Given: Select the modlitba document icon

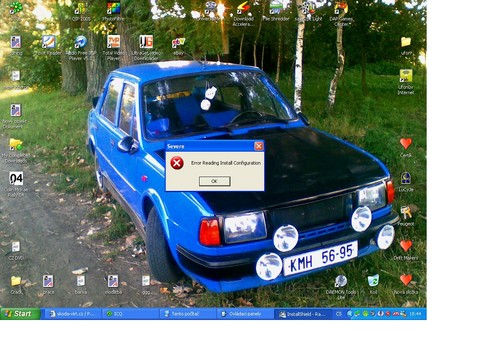Looking at the screenshot, I should pos(113,285).
